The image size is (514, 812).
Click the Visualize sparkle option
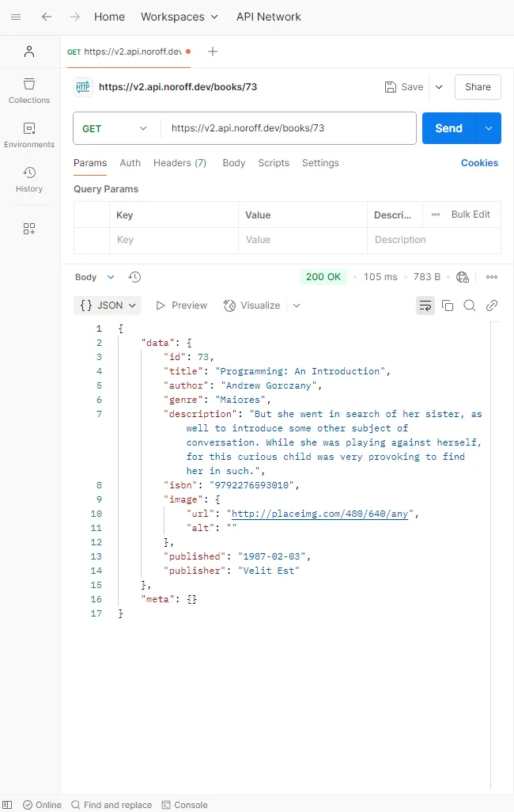click(x=251, y=305)
